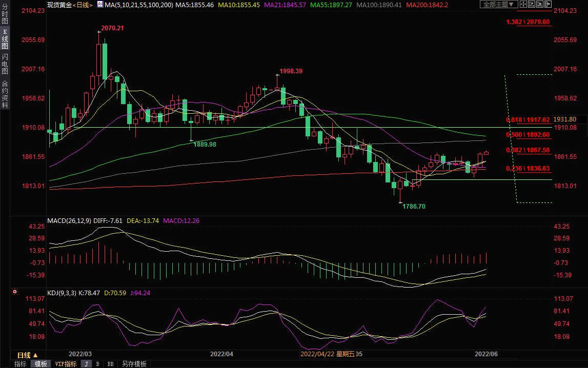588x368 pixels.
Task: Click the red KDJ indicator marker icon
Action: click(x=15, y=293)
